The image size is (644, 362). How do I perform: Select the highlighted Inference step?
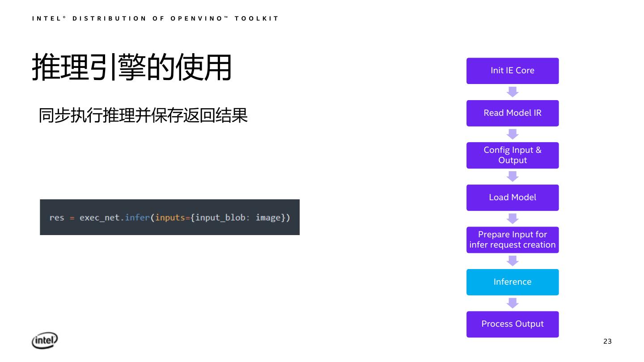click(x=513, y=282)
